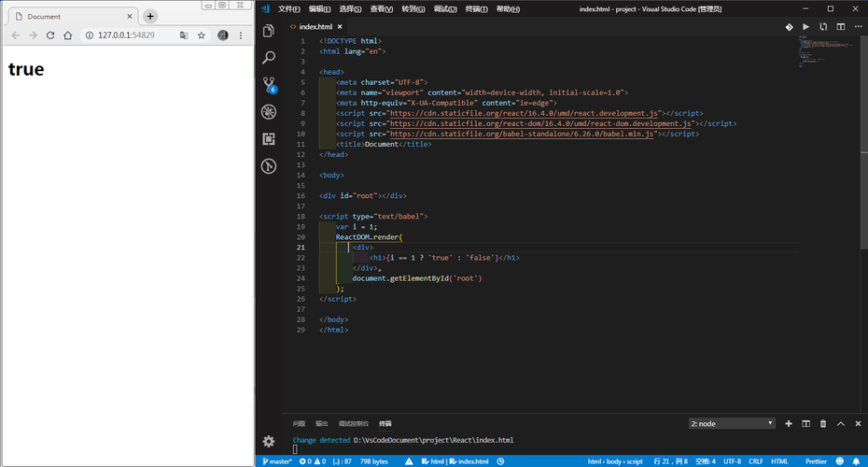Open a new browser tab with plus button

tap(150, 16)
